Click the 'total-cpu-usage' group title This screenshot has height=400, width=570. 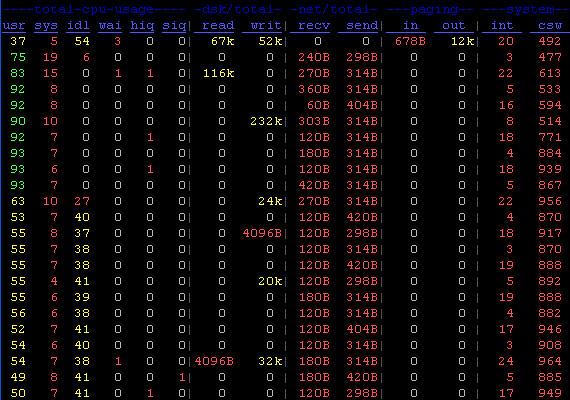tap(94, 9)
